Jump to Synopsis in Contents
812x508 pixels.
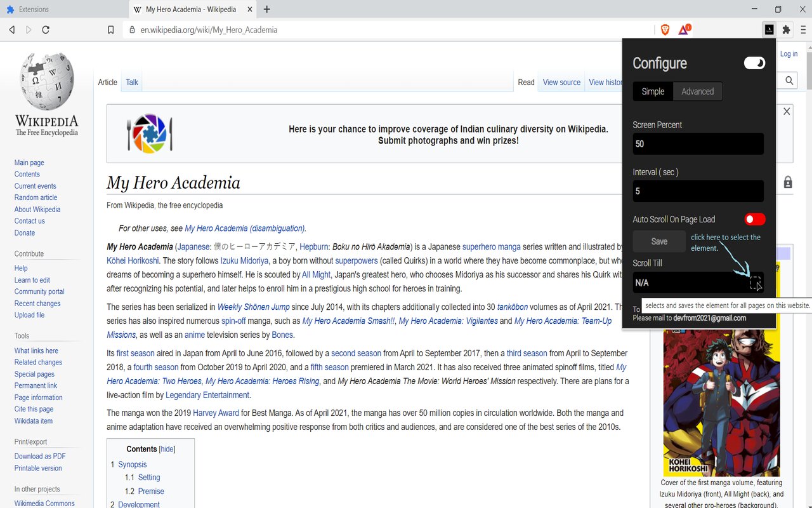tap(132, 464)
